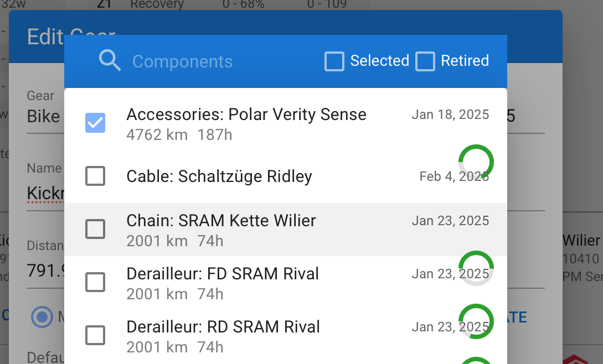Check the Chain: SRAM Kette Wilier box
This screenshot has height=364, width=603.
[x=95, y=229]
